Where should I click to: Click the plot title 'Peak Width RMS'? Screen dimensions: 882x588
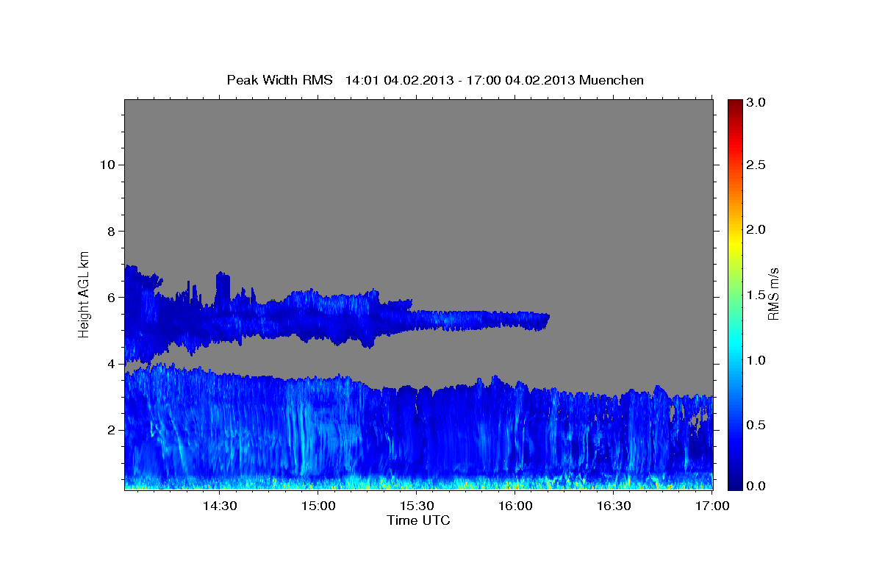pyautogui.click(x=279, y=80)
